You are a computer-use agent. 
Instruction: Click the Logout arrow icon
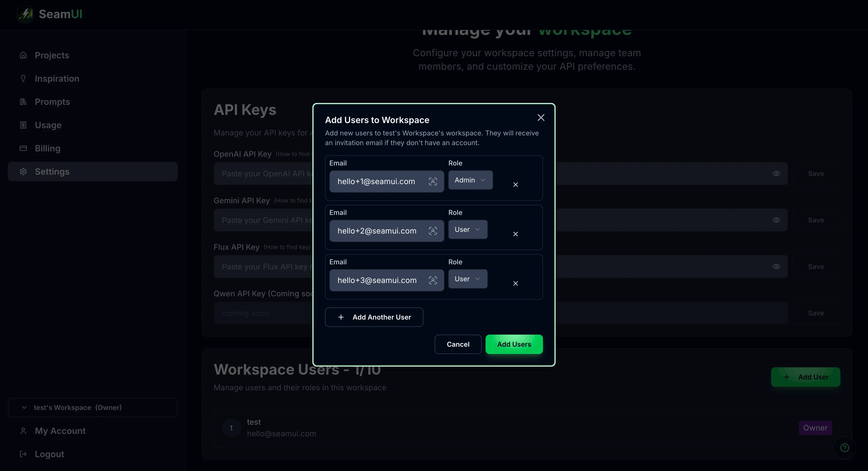pyautogui.click(x=23, y=454)
